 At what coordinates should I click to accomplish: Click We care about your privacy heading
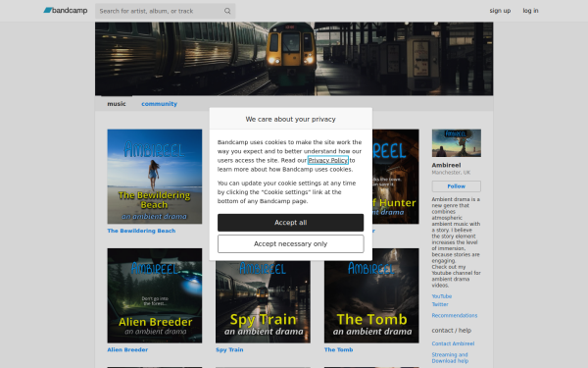pos(291,119)
